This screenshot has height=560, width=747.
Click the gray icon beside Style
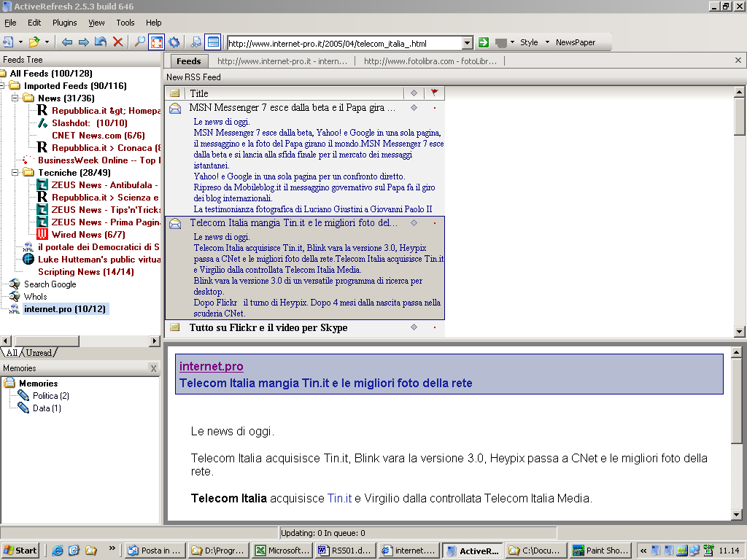coord(500,43)
